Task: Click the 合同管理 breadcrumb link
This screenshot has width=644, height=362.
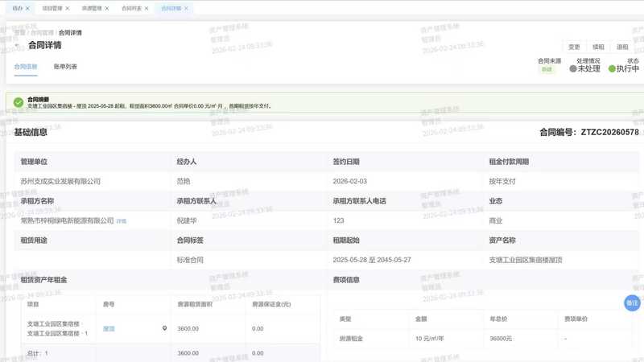Action: coord(43,33)
